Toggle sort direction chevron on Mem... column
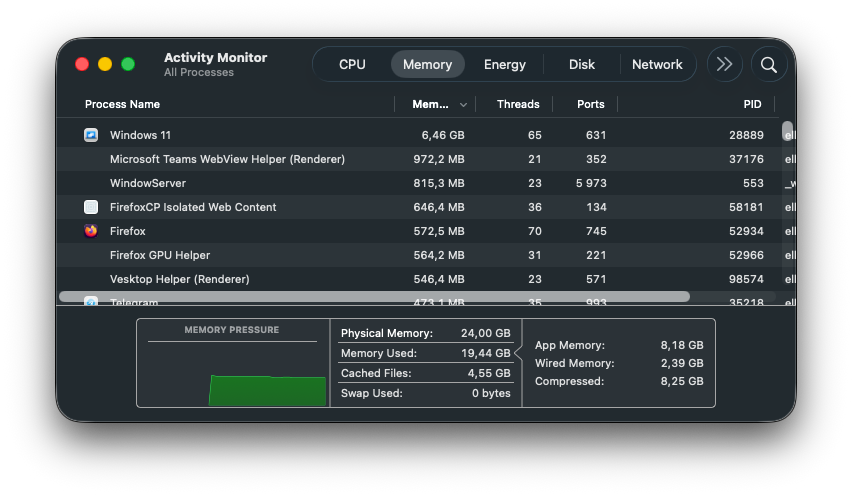This screenshot has width=852, height=496. [463, 105]
